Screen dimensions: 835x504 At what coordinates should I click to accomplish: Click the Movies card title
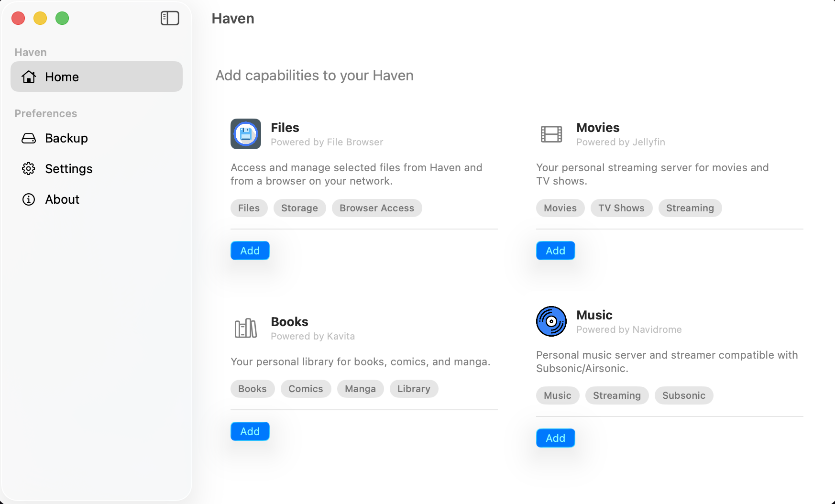(x=598, y=128)
